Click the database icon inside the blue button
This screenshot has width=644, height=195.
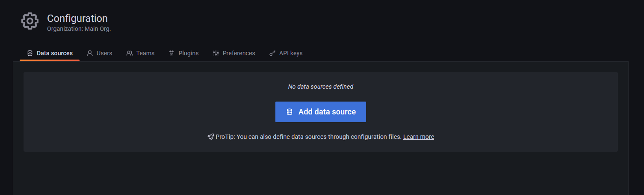pyautogui.click(x=290, y=112)
